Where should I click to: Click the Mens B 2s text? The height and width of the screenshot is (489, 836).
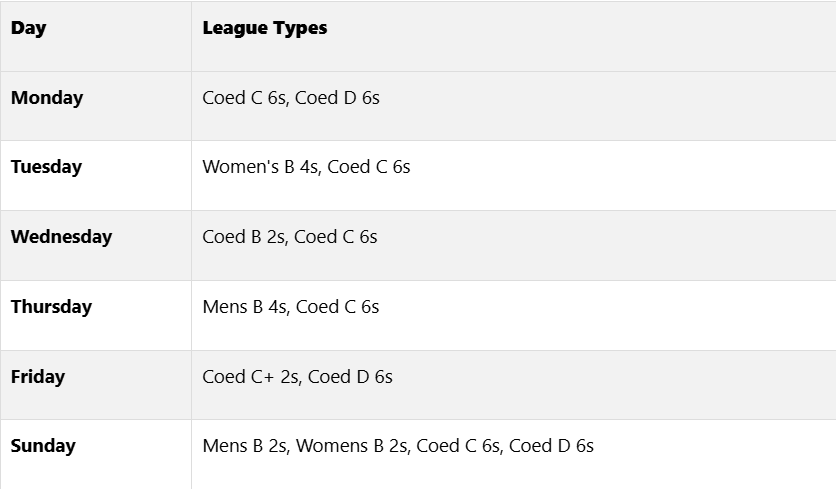[x=244, y=446]
